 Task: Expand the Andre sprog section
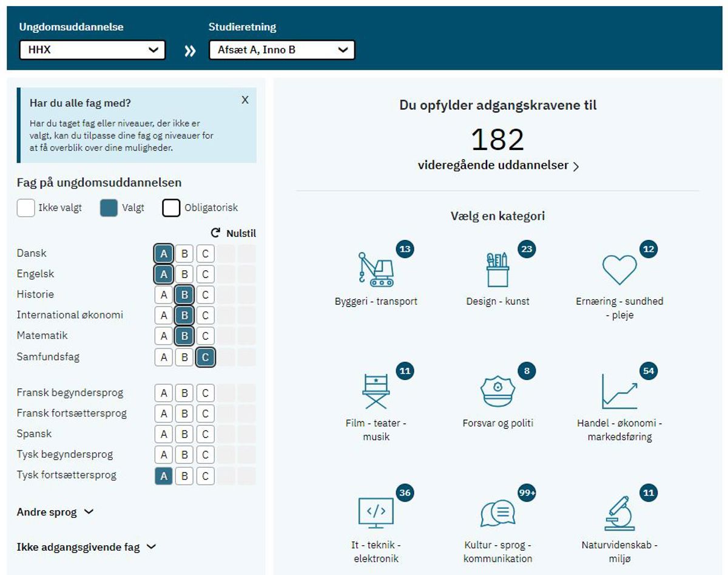coord(55,512)
